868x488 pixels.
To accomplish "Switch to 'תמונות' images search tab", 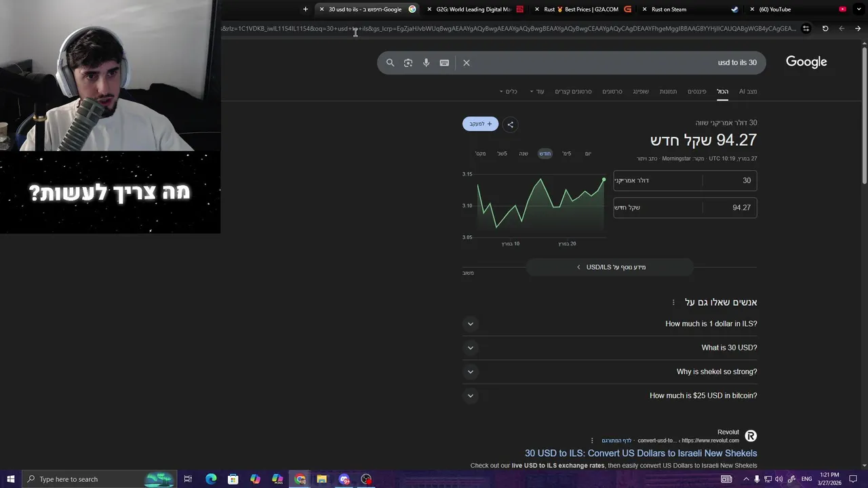I will click(668, 91).
